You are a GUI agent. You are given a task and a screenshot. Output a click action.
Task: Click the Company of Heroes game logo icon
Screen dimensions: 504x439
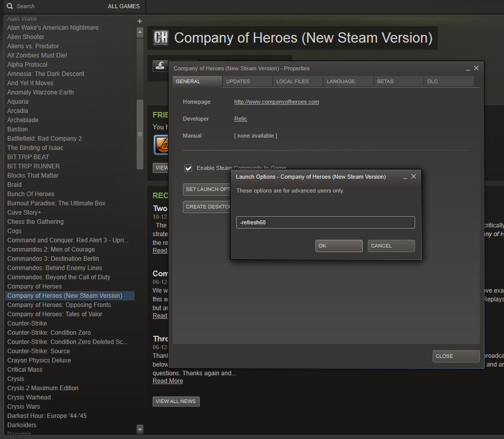161,38
